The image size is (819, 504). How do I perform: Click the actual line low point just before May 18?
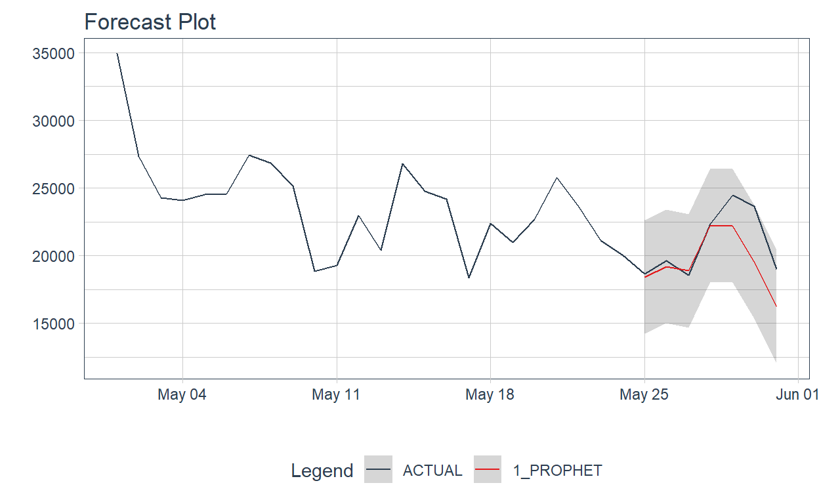click(x=469, y=278)
